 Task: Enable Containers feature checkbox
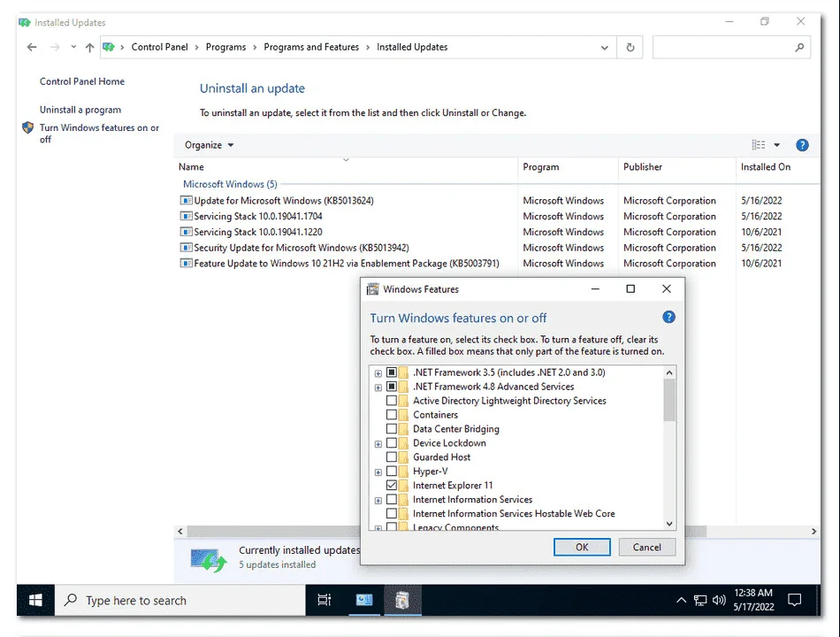point(392,414)
